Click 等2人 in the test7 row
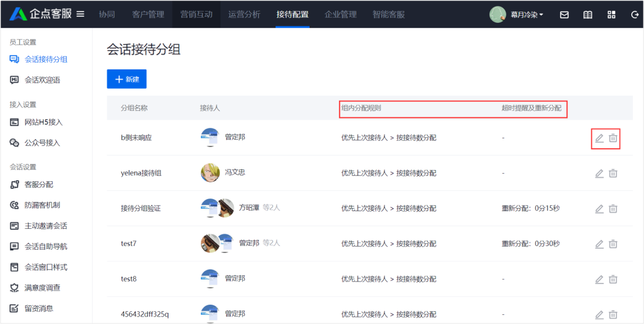This screenshot has width=644, height=324. [271, 243]
